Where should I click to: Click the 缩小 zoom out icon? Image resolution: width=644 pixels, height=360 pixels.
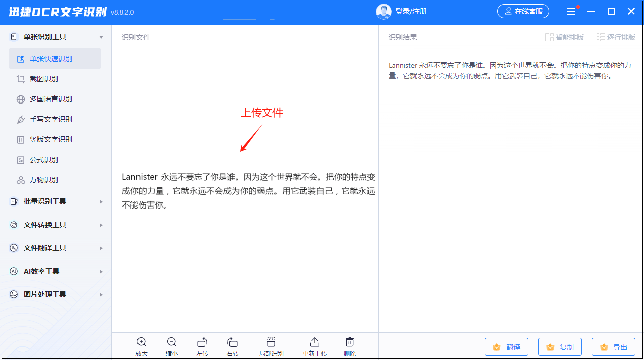[x=172, y=342]
